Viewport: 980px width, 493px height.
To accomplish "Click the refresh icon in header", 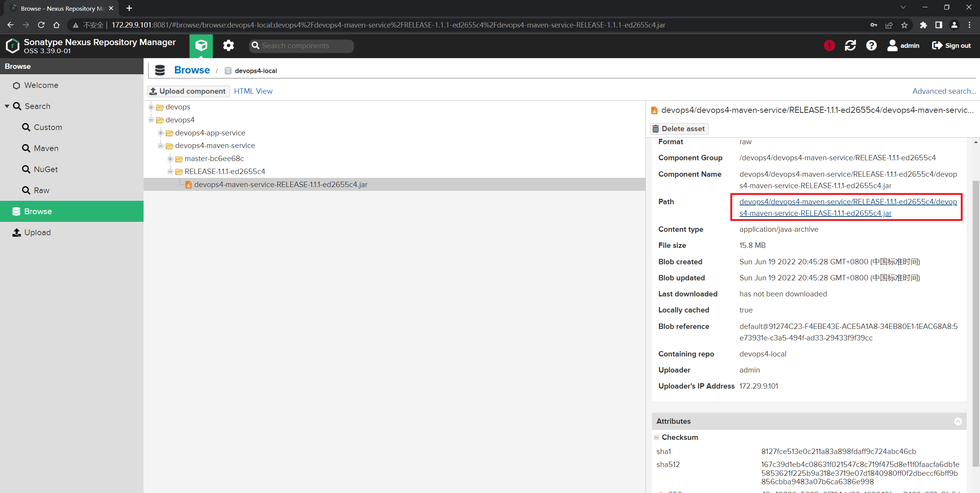I will coord(850,46).
